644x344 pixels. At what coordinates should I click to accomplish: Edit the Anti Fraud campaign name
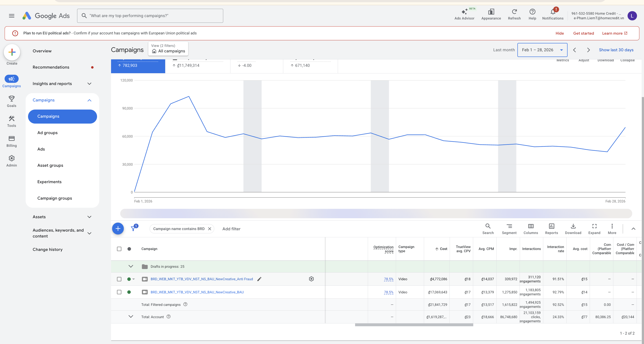[259, 279]
